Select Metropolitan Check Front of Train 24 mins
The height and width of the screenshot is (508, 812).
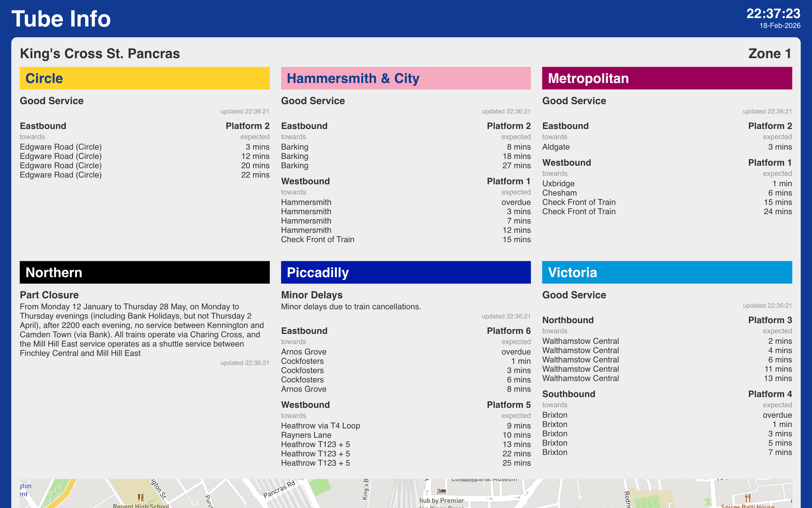click(x=667, y=212)
